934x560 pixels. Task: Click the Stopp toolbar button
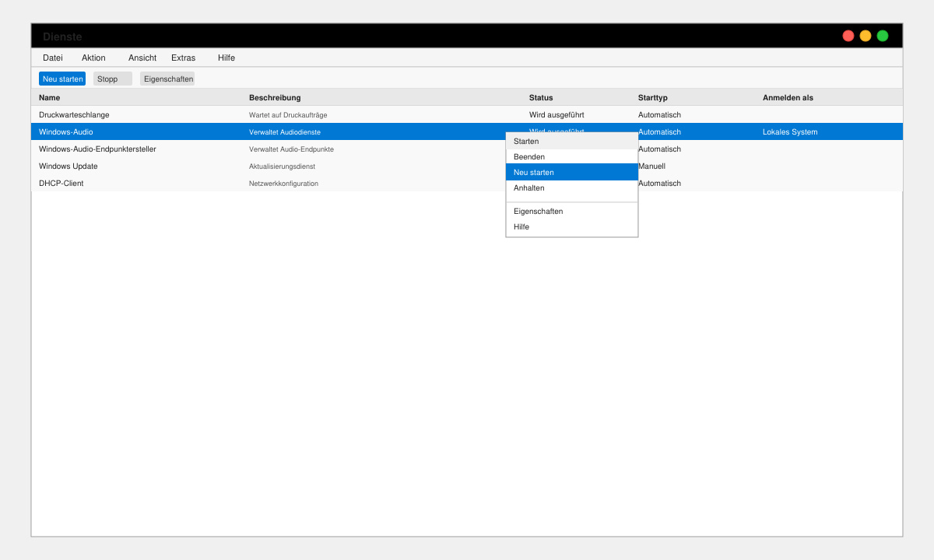(113, 79)
